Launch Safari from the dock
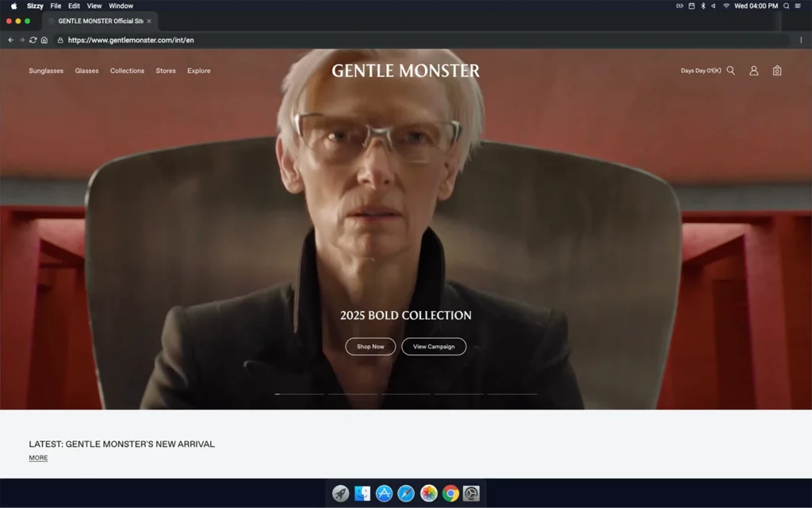The width and height of the screenshot is (812, 508). [406, 494]
